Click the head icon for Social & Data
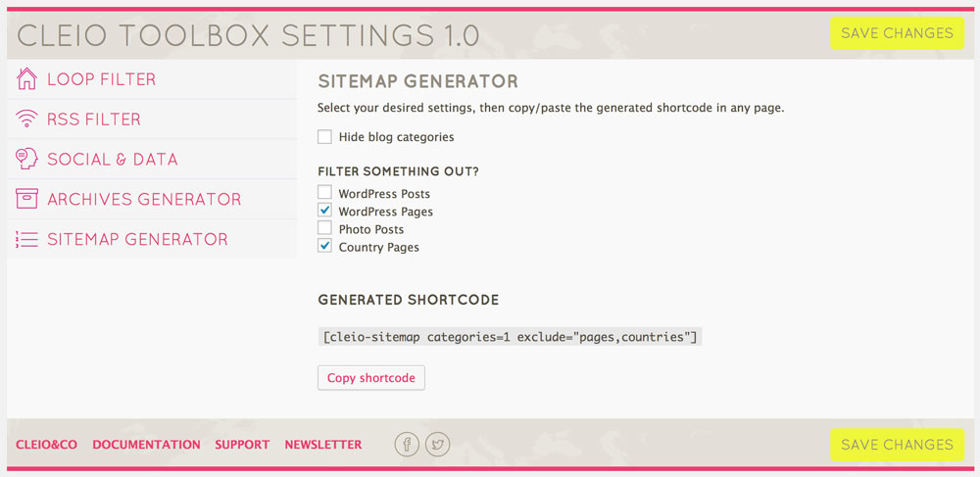The height and width of the screenshot is (477, 980). tap(26, 160)
